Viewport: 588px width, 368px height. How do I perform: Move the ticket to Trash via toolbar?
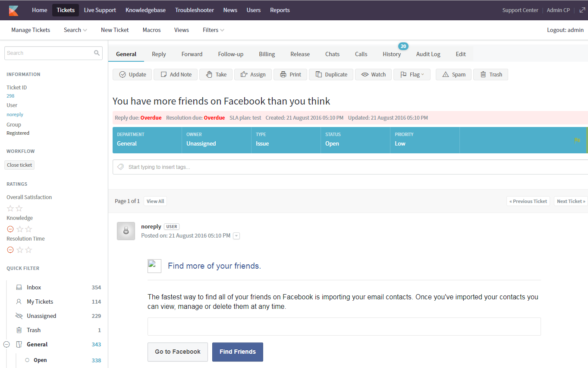point(491,74)
